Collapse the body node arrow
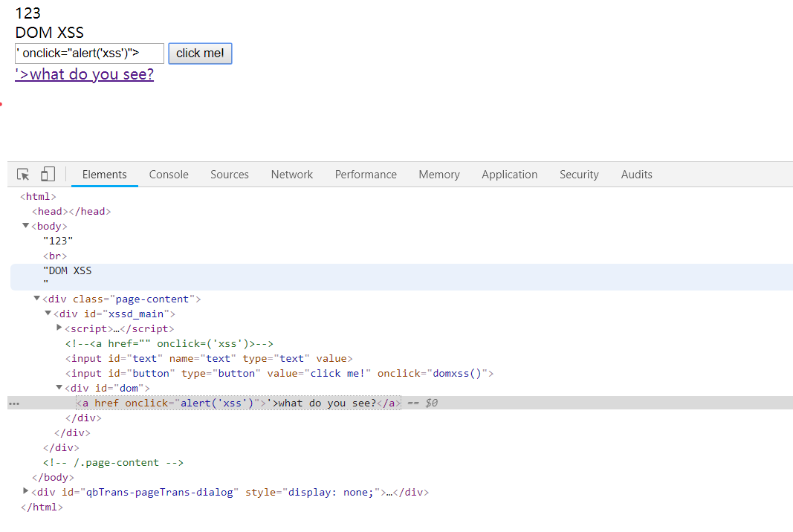Screen dimensions: 793x532 25,226
